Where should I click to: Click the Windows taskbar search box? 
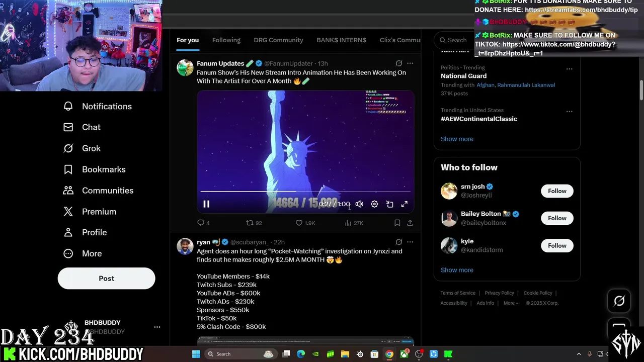tap(240, 354)
